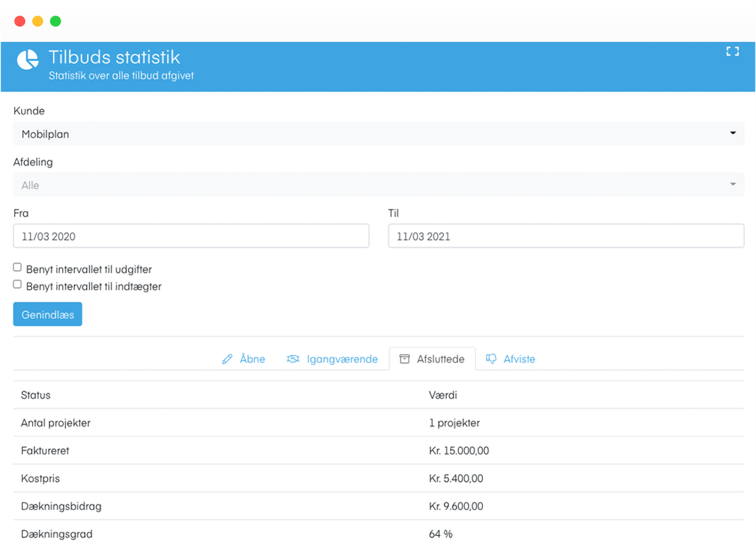Click the pie chart statistics icon

pyautogui.click(x=28, y=60)
